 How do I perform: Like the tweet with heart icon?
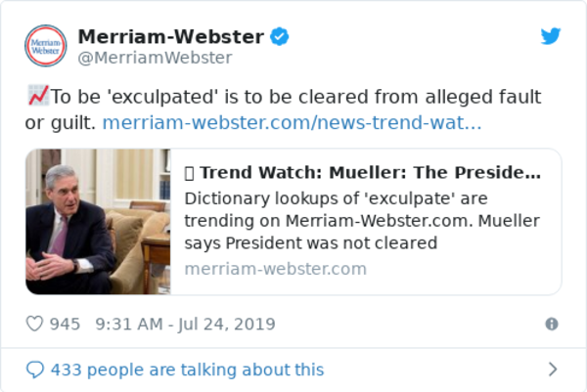pyautogui.click(x=34, y=324)
